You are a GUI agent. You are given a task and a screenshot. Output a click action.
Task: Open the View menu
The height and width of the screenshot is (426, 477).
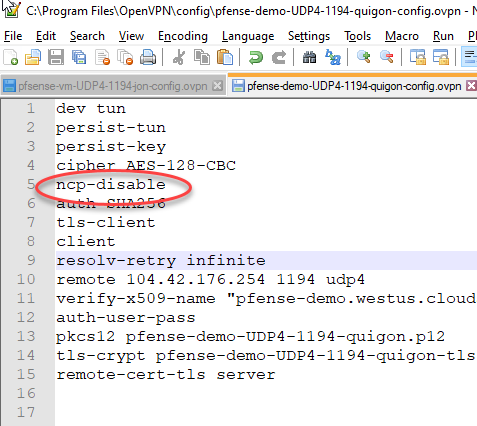pos(131,36)
